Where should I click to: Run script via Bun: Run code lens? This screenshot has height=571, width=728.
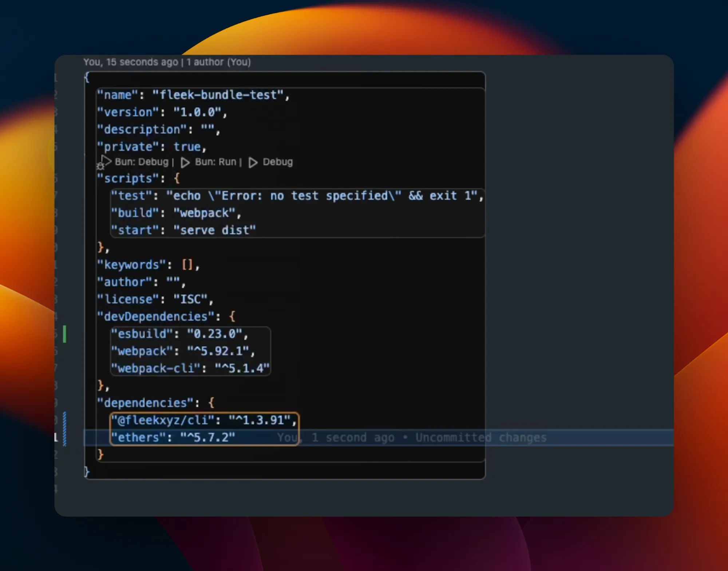pos(215,162)
